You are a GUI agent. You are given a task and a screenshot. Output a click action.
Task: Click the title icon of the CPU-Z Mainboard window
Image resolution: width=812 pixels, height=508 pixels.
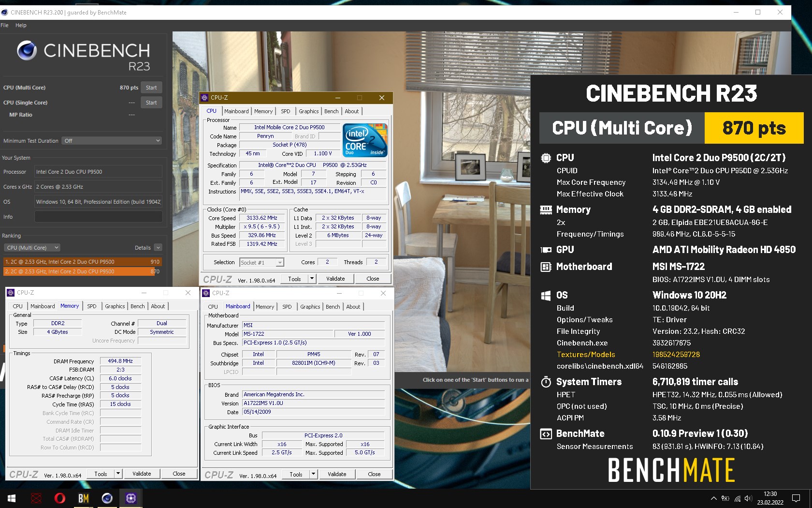click(x=206, y=293)
